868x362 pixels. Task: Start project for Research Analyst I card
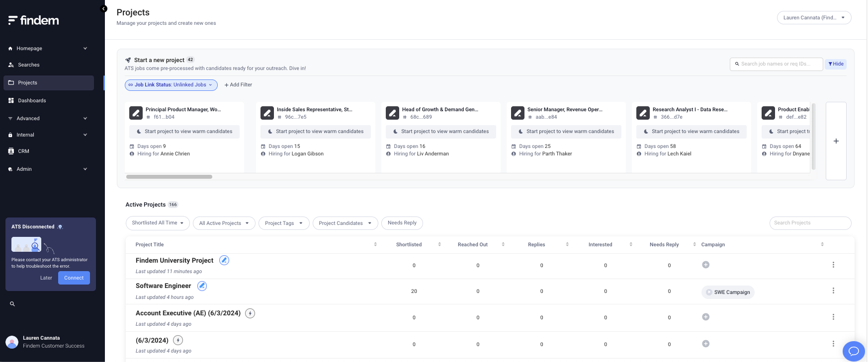click(692, 132)
